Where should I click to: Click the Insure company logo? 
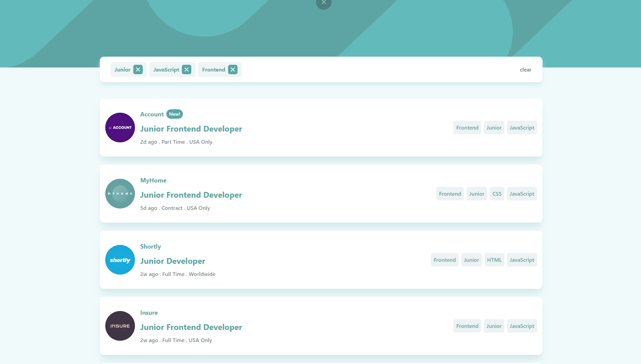click(120, 326)
